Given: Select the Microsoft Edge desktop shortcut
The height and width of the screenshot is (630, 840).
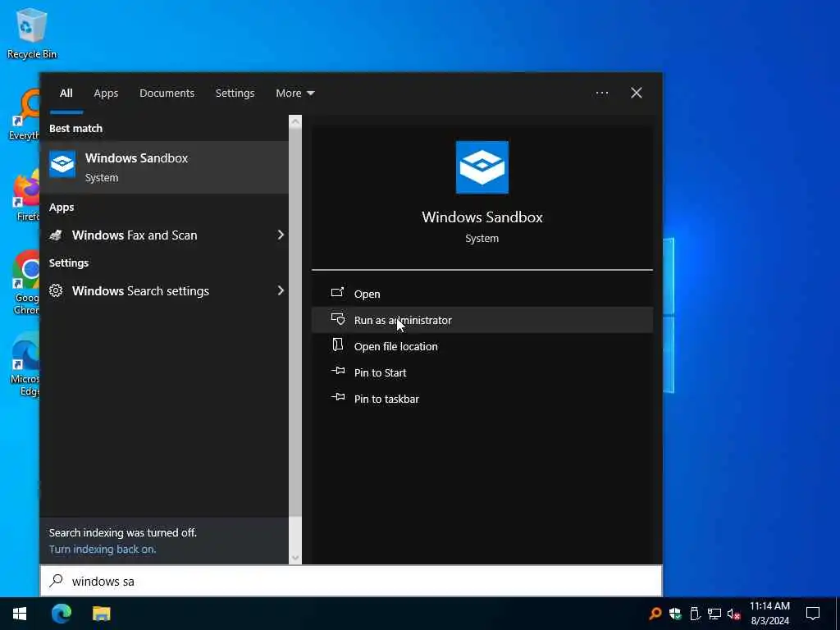Looking at the screenshot, I should tap(25, 364).
